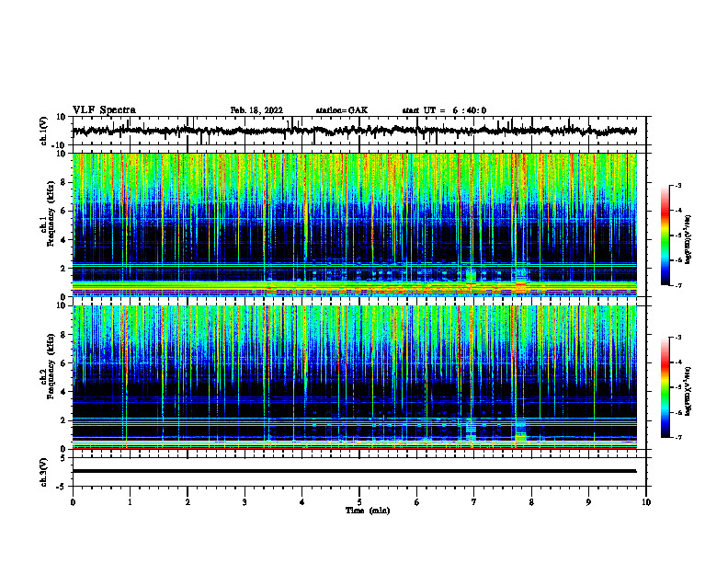Viewport: 728px width, 563px height.
Task: Open the ch.1 spectrogram panel
Action: 354,224
